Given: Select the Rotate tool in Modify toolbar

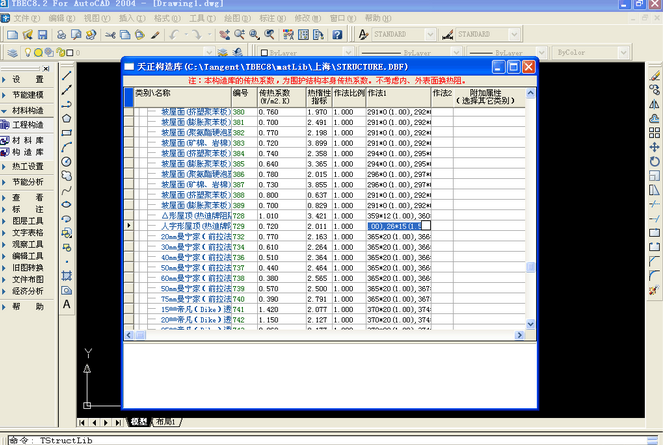Looking at the screenshot, I should click(x=654, y=161).
